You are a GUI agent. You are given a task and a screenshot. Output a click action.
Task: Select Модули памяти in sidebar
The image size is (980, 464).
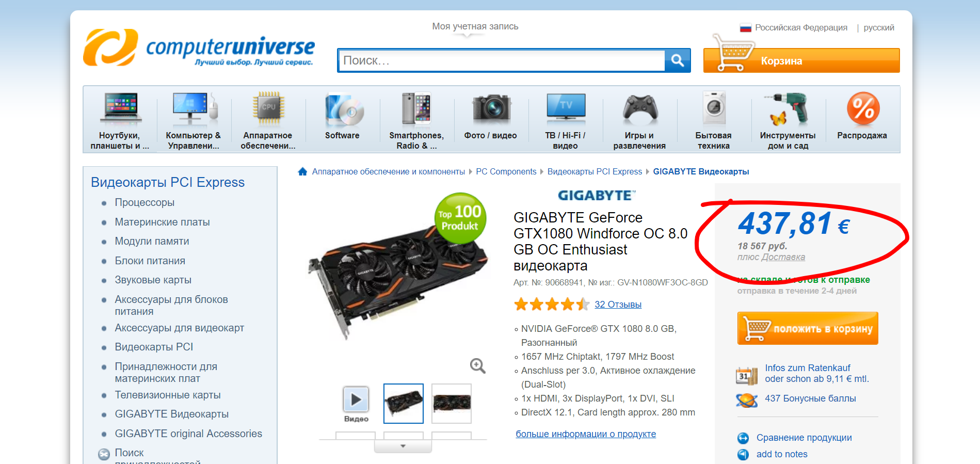[152, 241]
